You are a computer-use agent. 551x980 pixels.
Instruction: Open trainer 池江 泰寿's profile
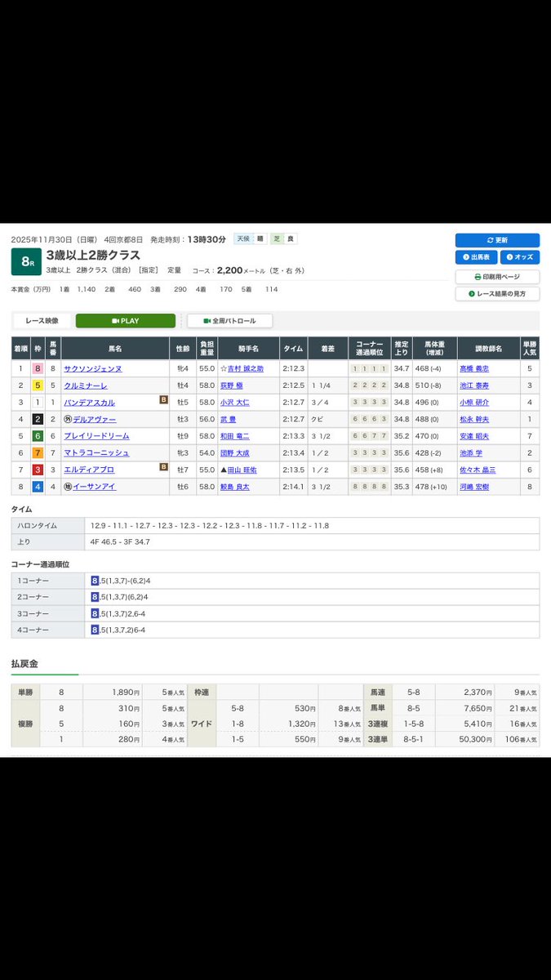click(x=473, y=385)
